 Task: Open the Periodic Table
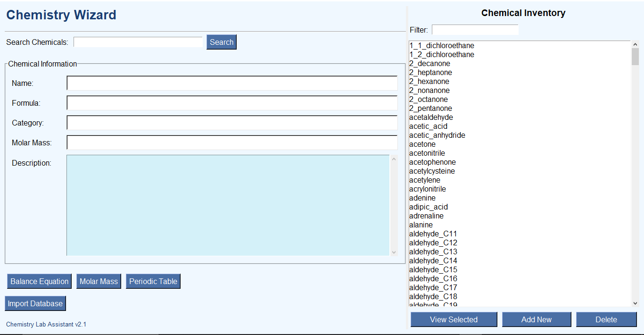tap(153, 281)
